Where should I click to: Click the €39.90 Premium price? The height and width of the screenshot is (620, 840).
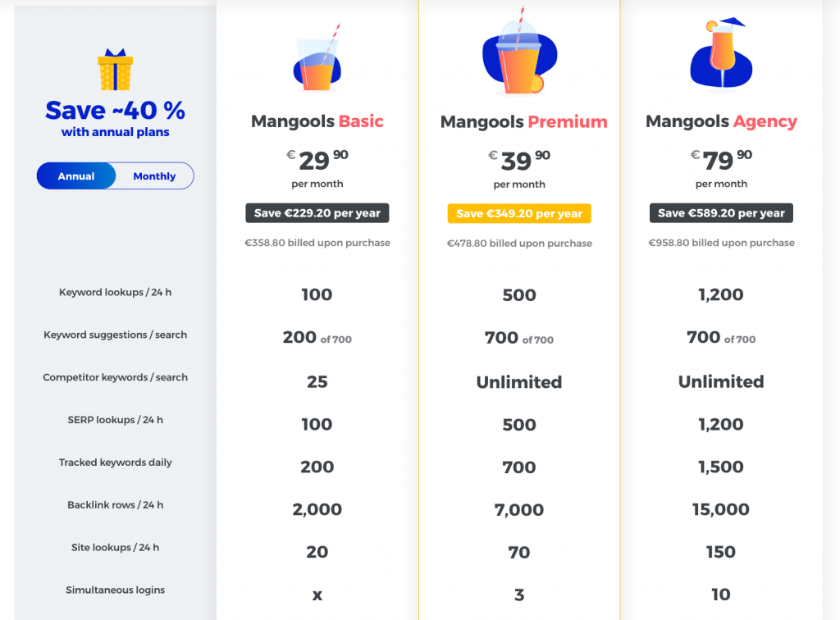click(519, 160)
